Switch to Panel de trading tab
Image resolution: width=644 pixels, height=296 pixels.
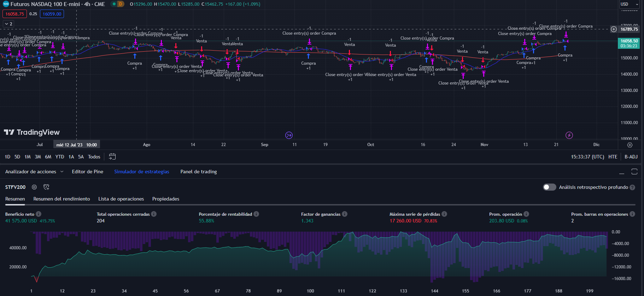(199, 172)
